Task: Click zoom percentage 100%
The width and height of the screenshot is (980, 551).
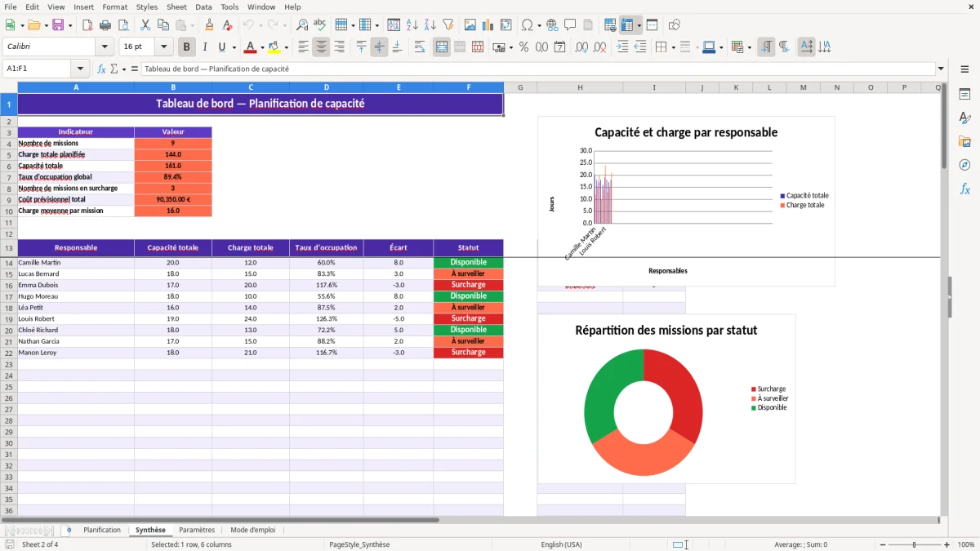Action: point(966,544)
